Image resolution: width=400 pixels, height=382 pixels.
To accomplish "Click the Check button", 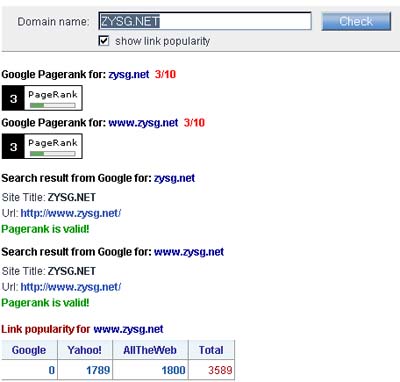I will pos(356,22).
